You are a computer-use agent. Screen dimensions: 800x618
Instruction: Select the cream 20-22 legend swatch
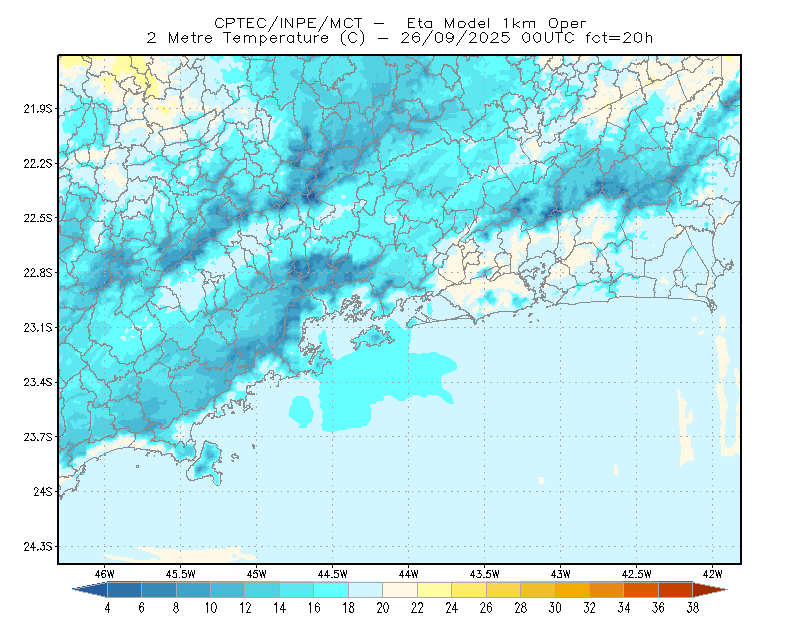(400, 590)
